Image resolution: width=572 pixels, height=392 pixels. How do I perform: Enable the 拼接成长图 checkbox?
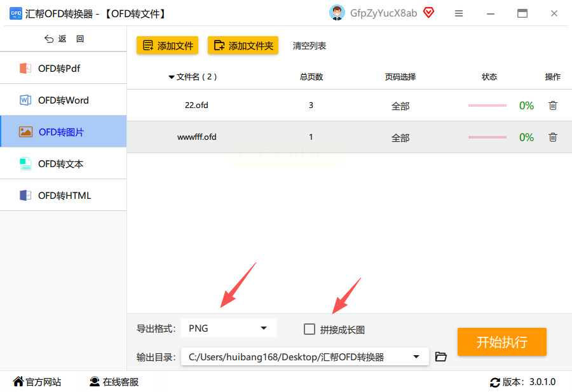(310, 329)
